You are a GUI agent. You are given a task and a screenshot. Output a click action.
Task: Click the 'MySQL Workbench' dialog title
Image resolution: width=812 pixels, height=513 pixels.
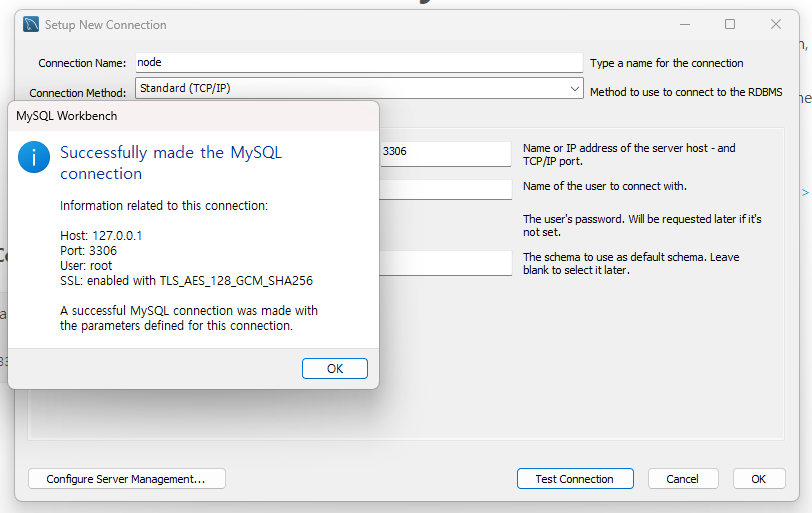coord(67,116)
